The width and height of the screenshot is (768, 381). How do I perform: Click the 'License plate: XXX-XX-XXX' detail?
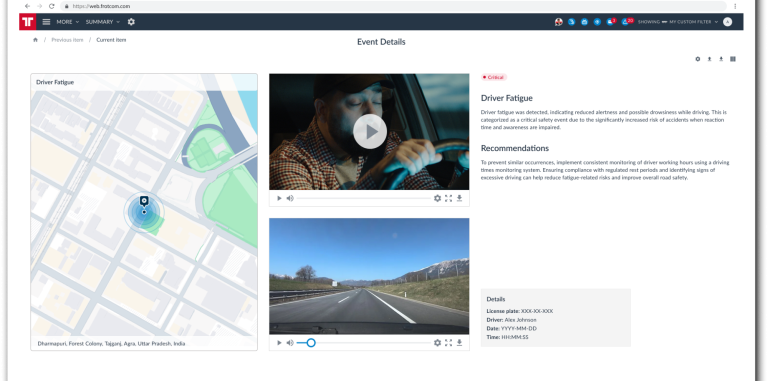(520, 311)
